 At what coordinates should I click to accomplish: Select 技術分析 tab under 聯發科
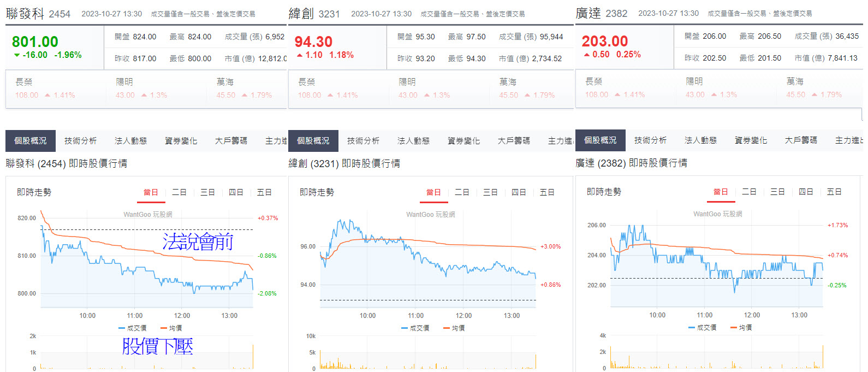80,141
